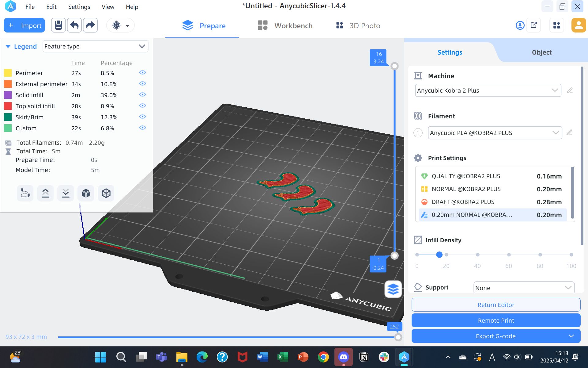Switch to the 3D Photo tab
588x368 pixels.
point(358,26)
